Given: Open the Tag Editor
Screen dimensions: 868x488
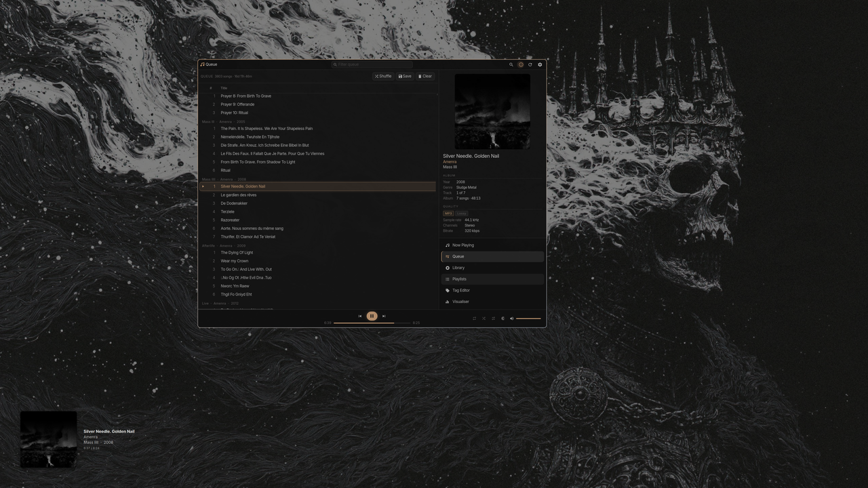Looking at the screenshot, I should (492, 290).
